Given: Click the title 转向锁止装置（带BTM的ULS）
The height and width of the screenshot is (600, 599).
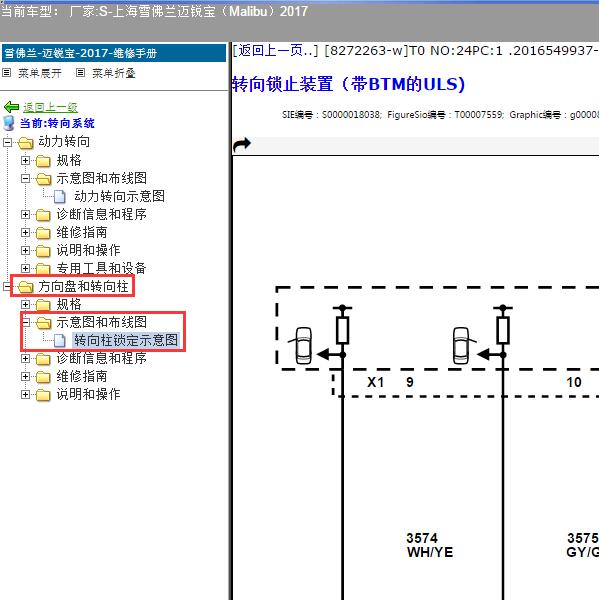Looking at the screenshot, I should 349,84.
